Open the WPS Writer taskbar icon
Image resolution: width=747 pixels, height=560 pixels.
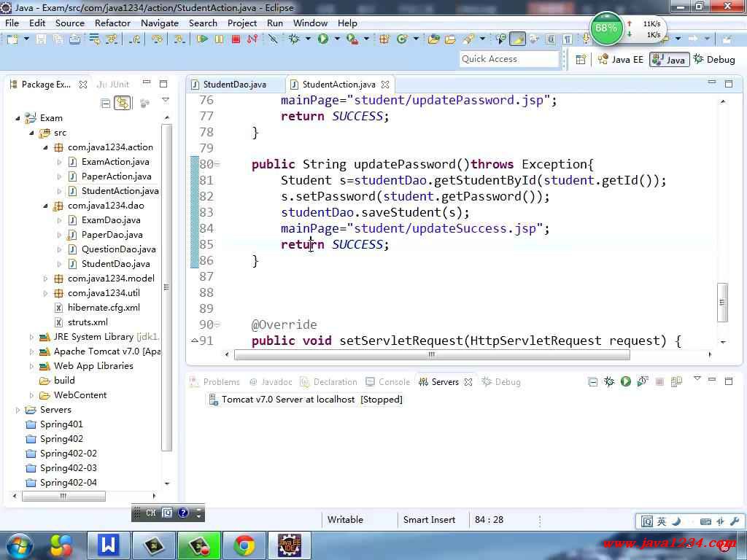(x=108, y=545)
